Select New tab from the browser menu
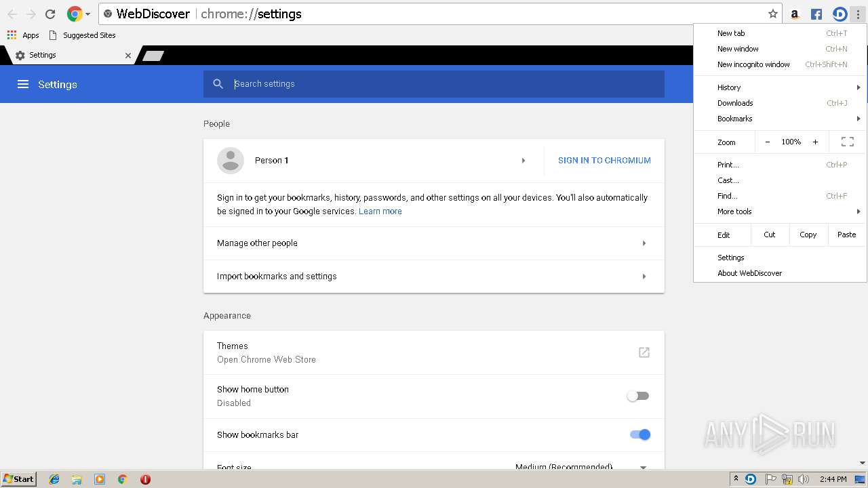The width and height of the screenshot is (868, 488). point(780,33)
